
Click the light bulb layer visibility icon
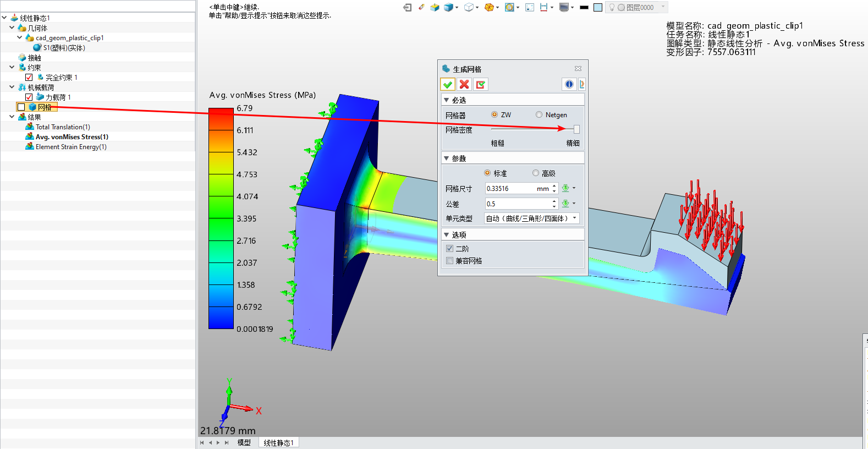click(611, 7)
